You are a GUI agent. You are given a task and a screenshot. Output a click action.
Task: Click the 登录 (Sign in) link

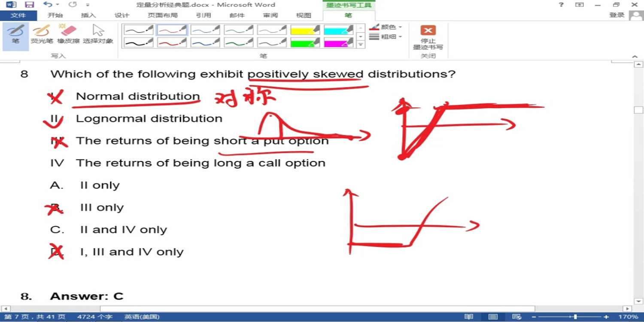tap(617, 15)
